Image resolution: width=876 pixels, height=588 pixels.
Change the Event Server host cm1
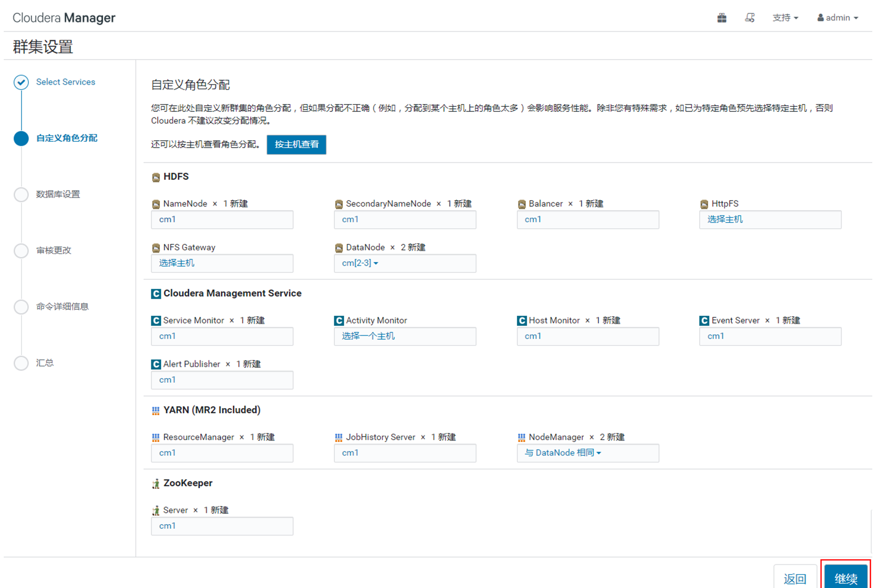770,336
